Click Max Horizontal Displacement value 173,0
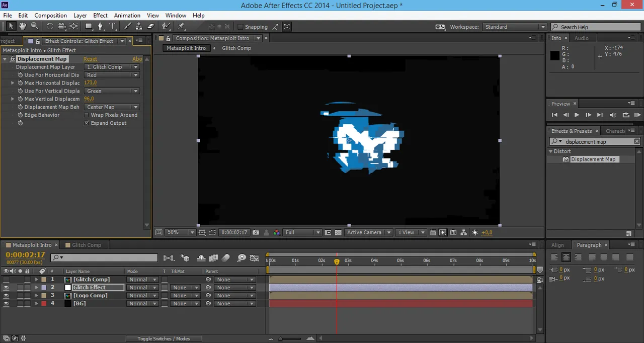The height and width of the screenshot is (343, 644). (x=91, y=83)
